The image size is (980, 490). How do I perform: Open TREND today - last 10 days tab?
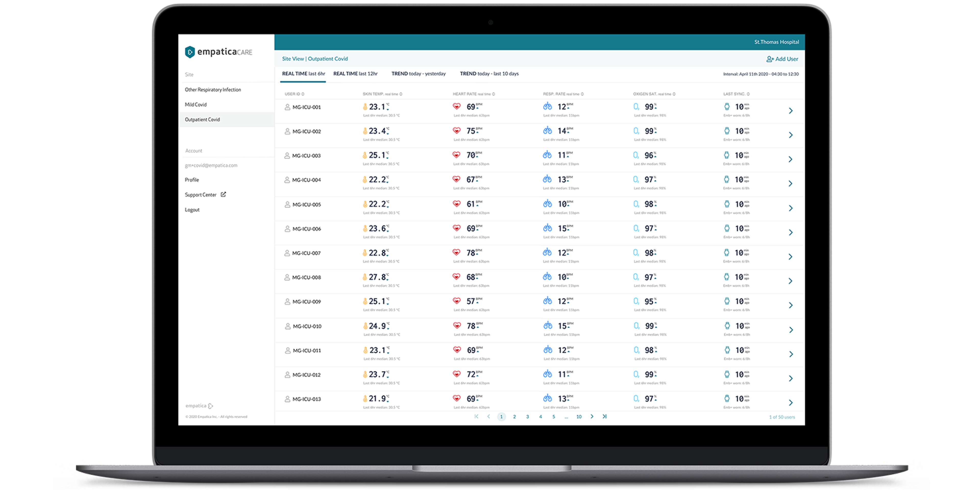click(x=489, y=74)
